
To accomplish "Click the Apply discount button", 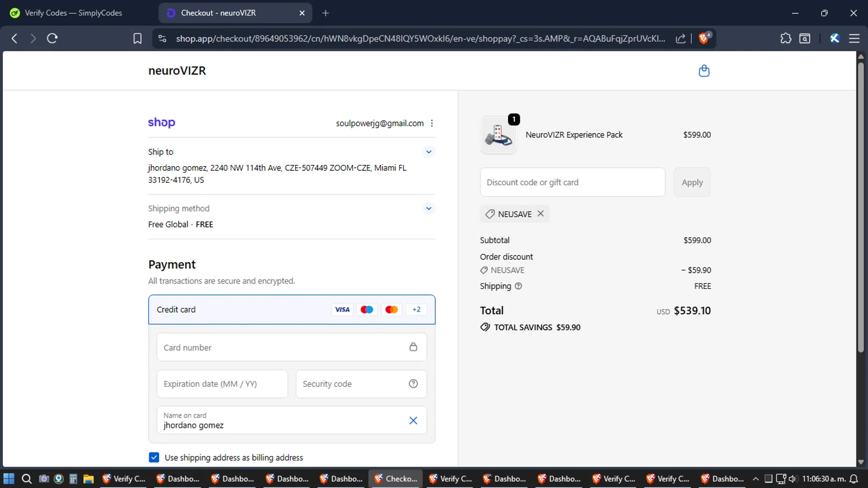I will point(692,182).
